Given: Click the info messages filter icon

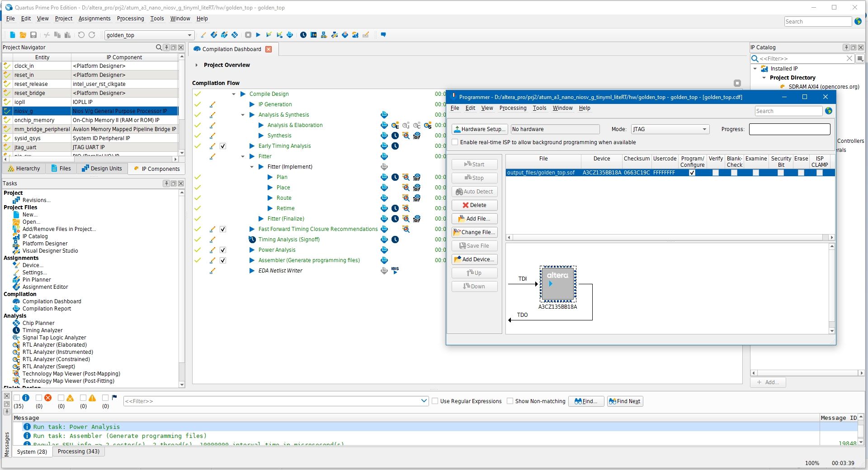Looking at the screenshot, I should 26,398.
